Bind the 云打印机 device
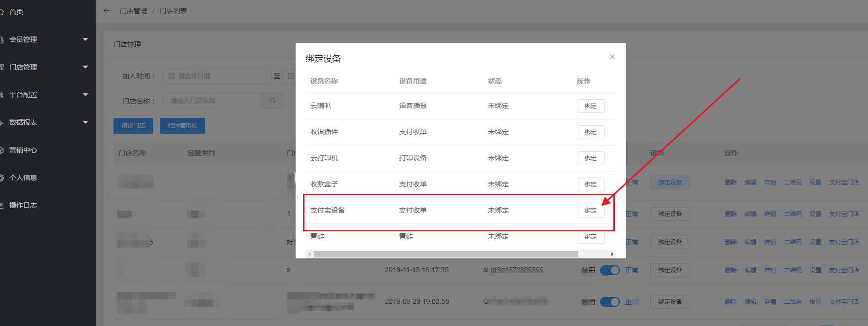The width and height of the screenshot is (868, 326). [590, 158]
